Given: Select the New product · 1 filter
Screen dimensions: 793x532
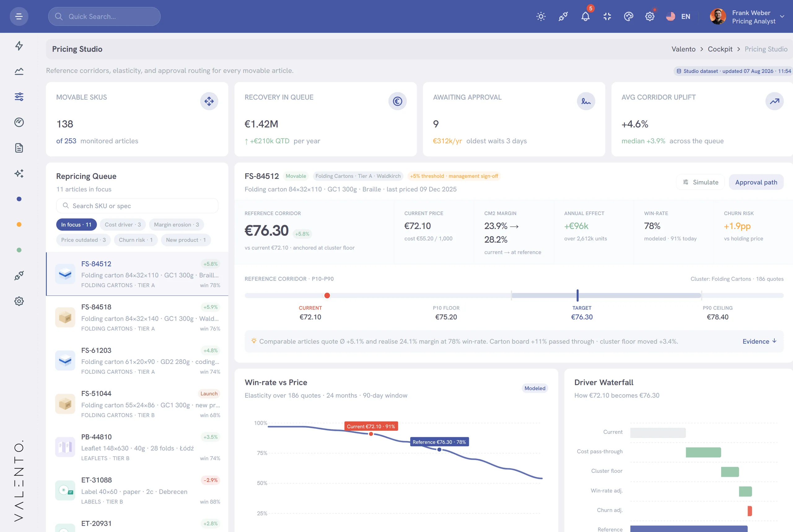Looking at the screenshot, I should [x=186, y=240].
